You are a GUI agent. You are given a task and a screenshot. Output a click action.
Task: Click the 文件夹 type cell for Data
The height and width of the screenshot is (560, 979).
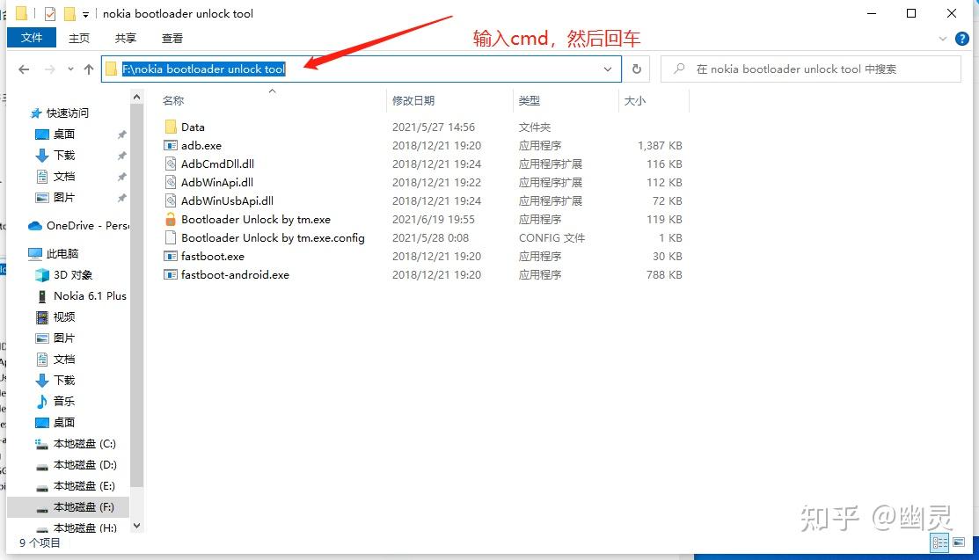pyautogui.click(x=535, y=127)
